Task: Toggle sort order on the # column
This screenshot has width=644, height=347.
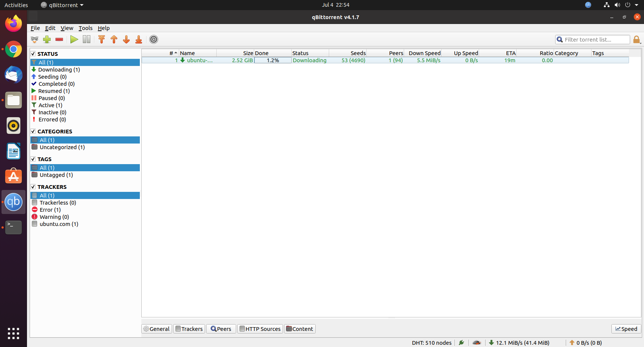Action: coord(172,53)
